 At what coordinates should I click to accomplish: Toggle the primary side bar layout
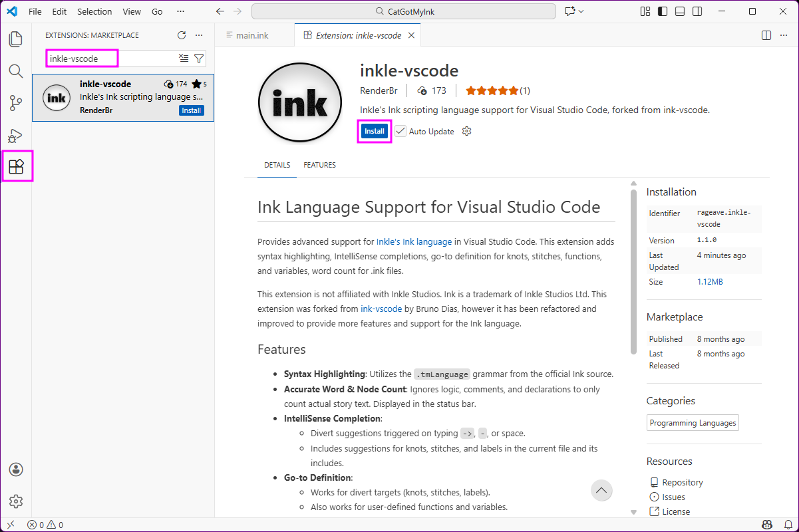coord(662,11)
